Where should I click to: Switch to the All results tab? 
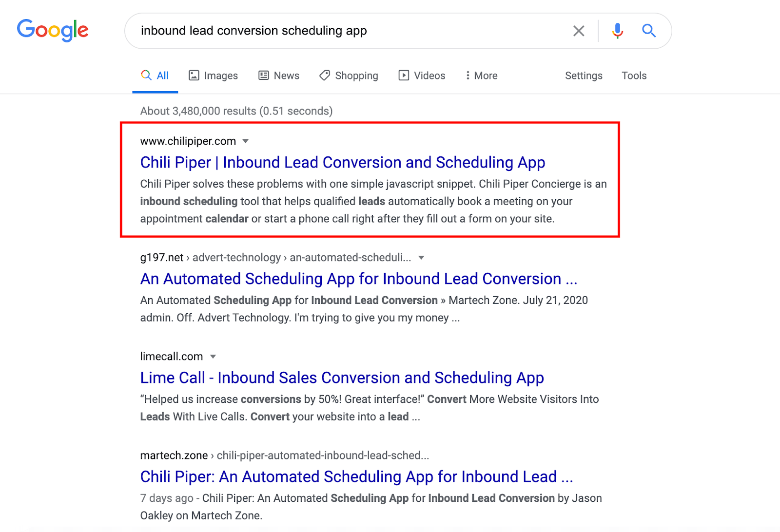155,76
